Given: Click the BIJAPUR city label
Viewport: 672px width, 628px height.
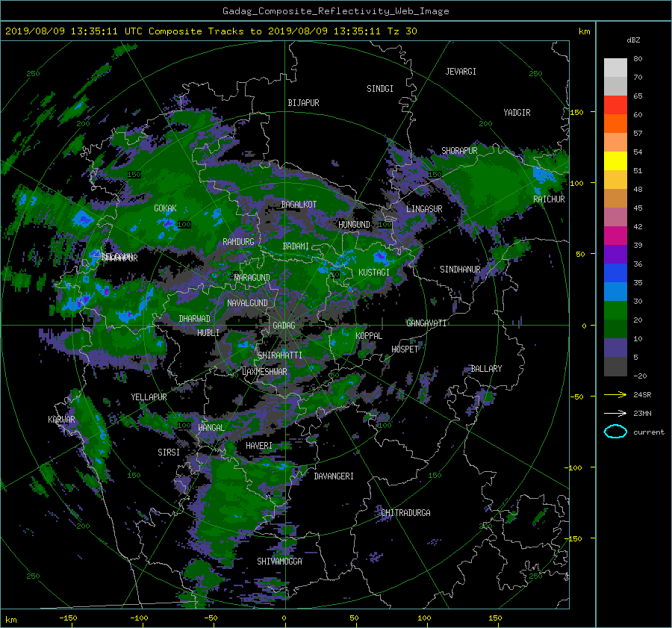Looking at the screenshot, I should 303,103.
